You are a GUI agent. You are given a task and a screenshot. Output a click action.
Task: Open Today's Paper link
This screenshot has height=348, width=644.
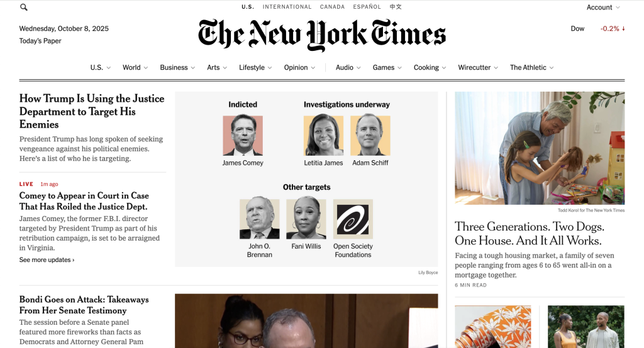tap(40, 41)
